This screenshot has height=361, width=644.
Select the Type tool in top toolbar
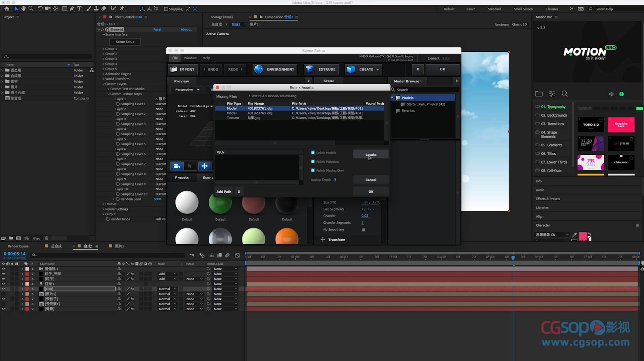click(80, 9)
